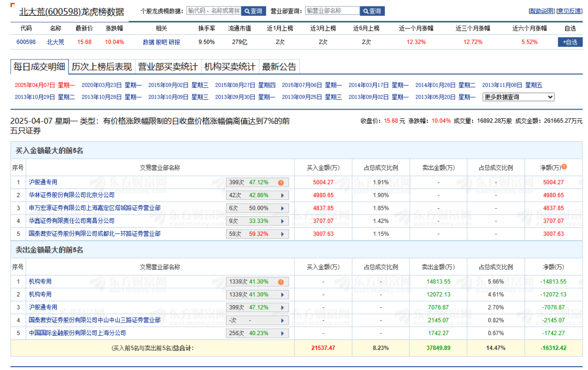Focus the 营业部名称 search input field
Screen dimensions: 588x370
(x=332, y=11)
